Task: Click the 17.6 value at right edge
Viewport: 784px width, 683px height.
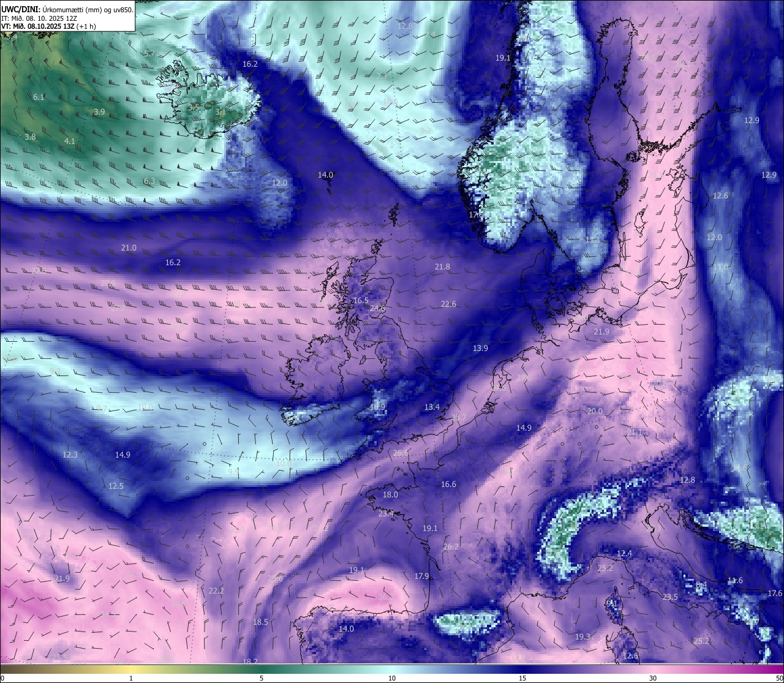Action: click(x=775, y=594)
